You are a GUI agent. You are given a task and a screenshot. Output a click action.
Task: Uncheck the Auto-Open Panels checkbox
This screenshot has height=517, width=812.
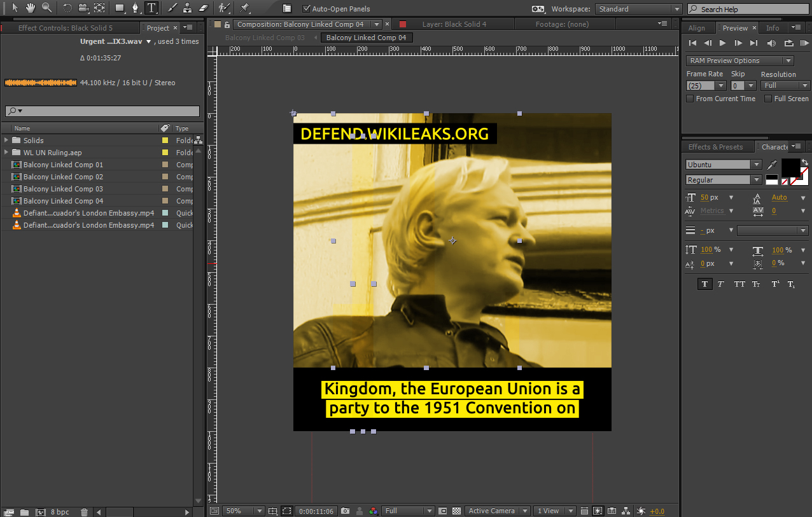307,9
